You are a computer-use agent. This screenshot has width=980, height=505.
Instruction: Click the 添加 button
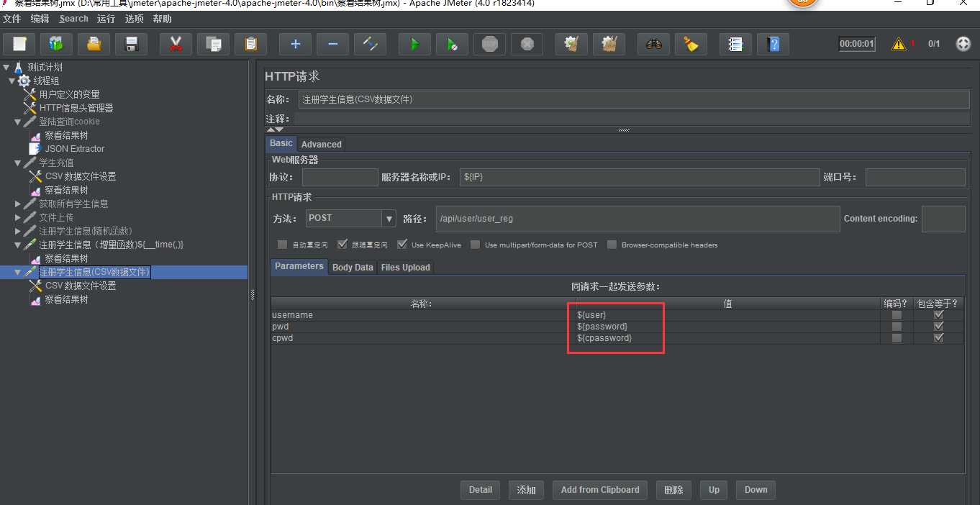coord(526,490)
